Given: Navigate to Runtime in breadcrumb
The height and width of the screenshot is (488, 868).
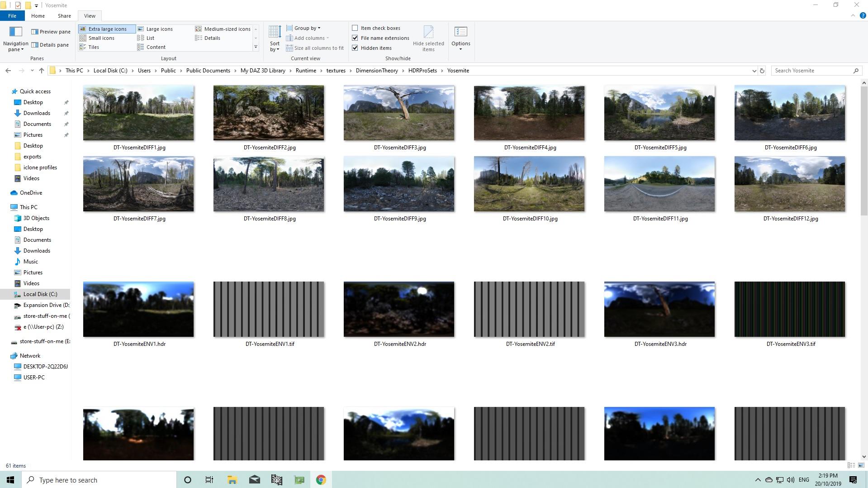Looking at the screenshot, I should pos(306,71).
